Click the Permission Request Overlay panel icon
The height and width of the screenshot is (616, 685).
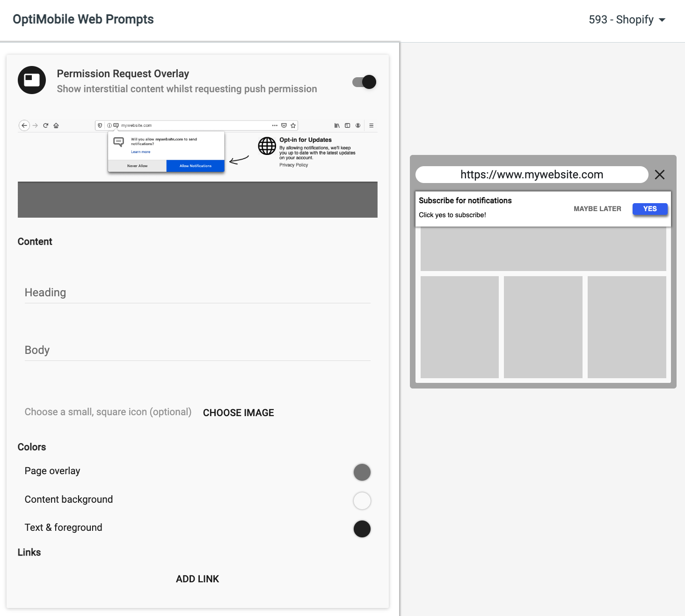tap(32, 80)
